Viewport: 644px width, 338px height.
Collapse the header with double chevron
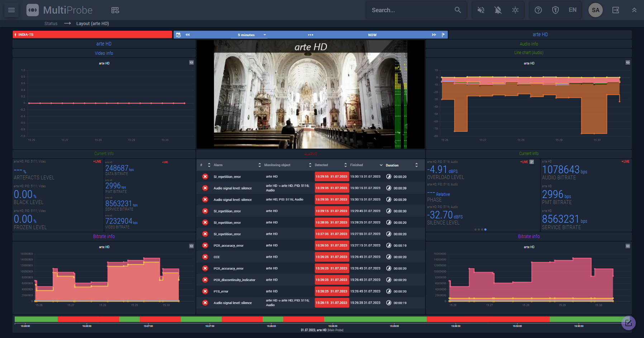pyautogui.click(x=634, y=10)
